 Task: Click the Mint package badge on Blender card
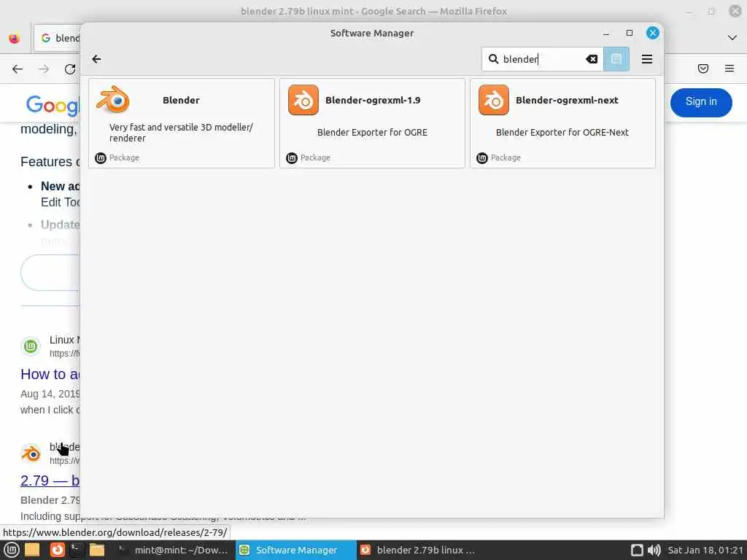tap(101, 157)
